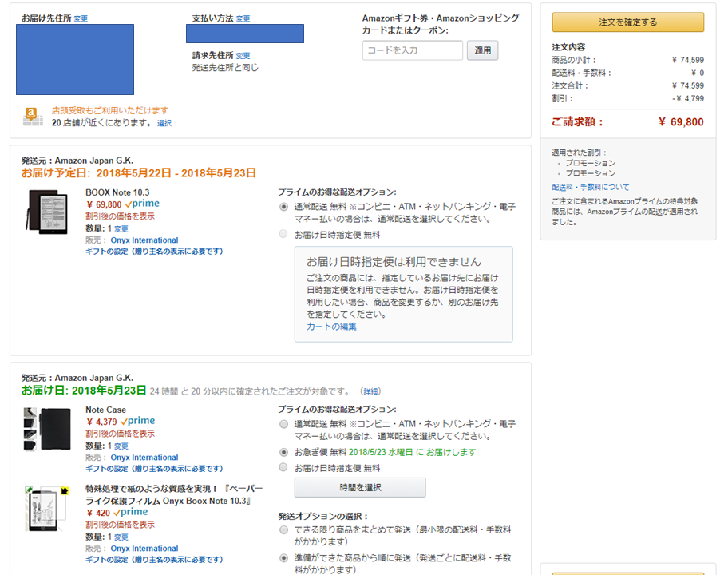
Task: Click the 割引 amount -¥ 4,799
Action: pyautogui.click(x=688, y=98)
